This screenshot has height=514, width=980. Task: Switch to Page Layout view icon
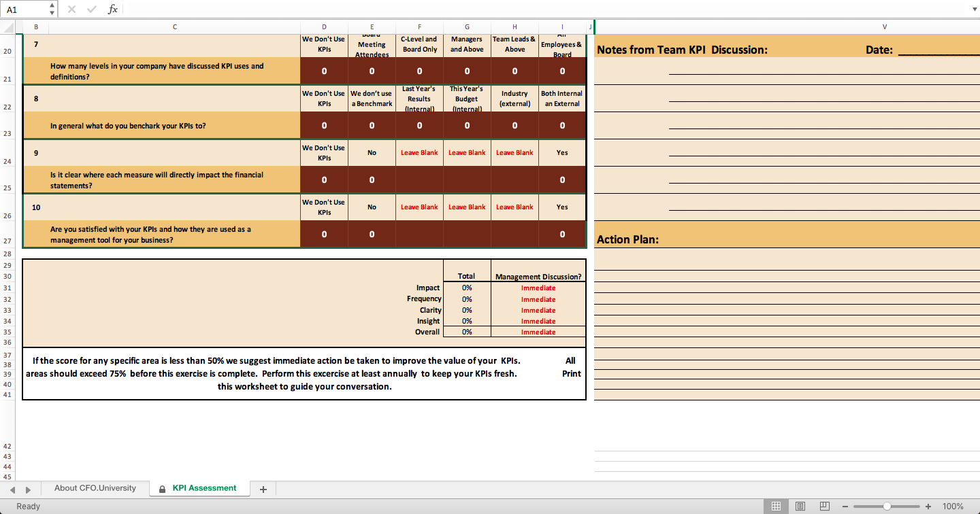(x=800, y=506)
